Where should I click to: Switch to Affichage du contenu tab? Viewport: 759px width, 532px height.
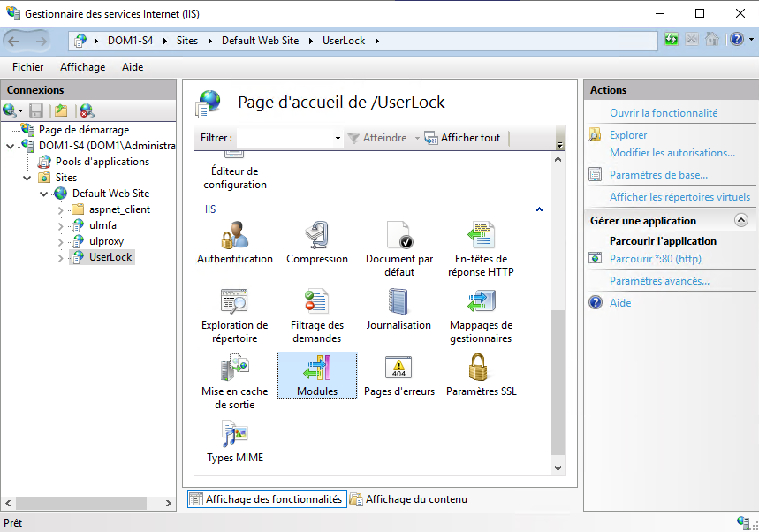(x=415, y=499)
